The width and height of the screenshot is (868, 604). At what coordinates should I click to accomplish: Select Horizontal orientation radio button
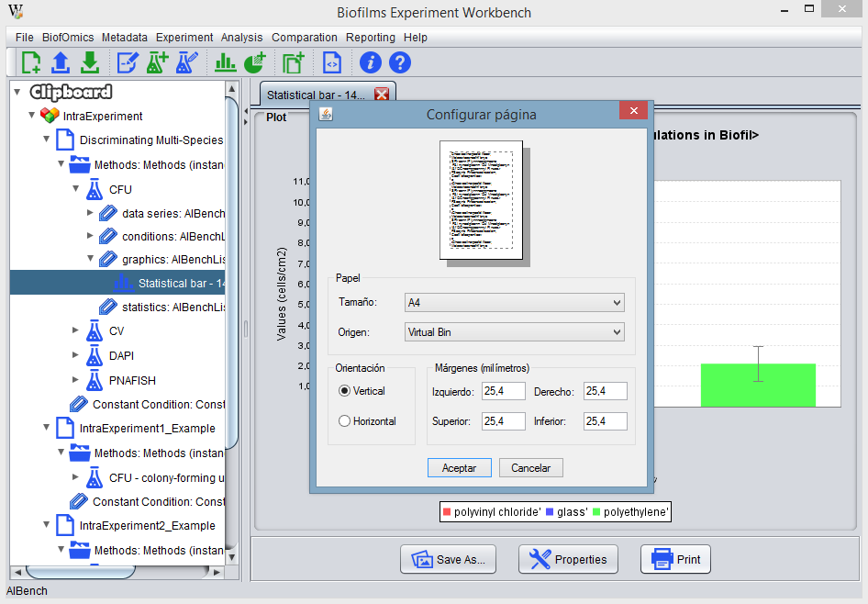tap(344, 421)
